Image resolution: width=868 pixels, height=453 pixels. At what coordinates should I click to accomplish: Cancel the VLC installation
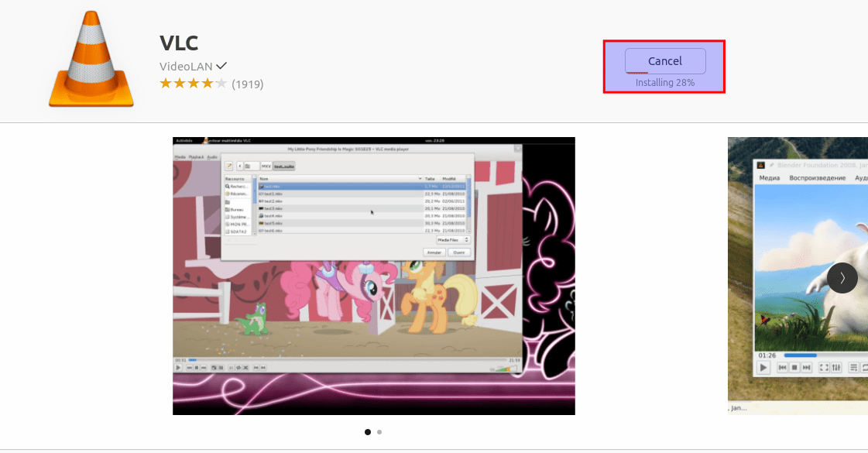[665, 61]
